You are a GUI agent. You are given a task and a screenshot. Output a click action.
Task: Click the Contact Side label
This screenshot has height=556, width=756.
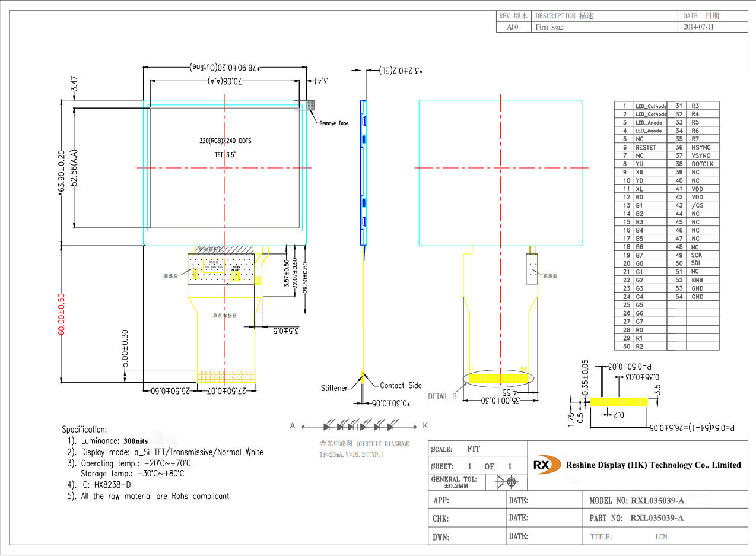401,386
